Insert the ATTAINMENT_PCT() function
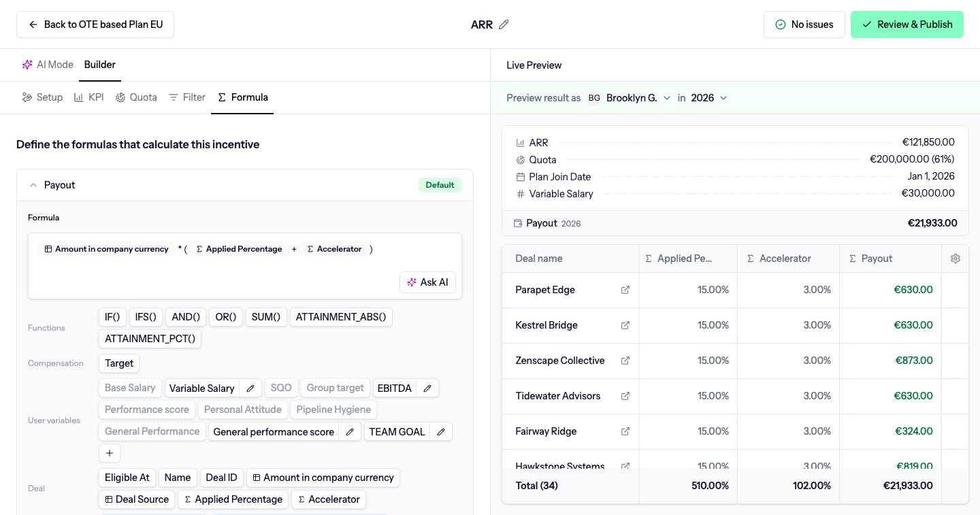980x515 pixels. (x=150, y=339)
